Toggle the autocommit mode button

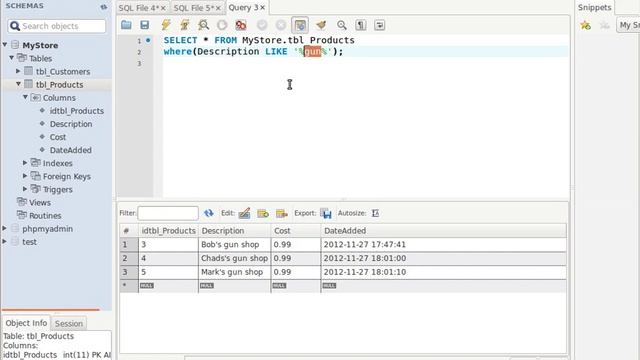pyautogui.click(x=300, y=25)
